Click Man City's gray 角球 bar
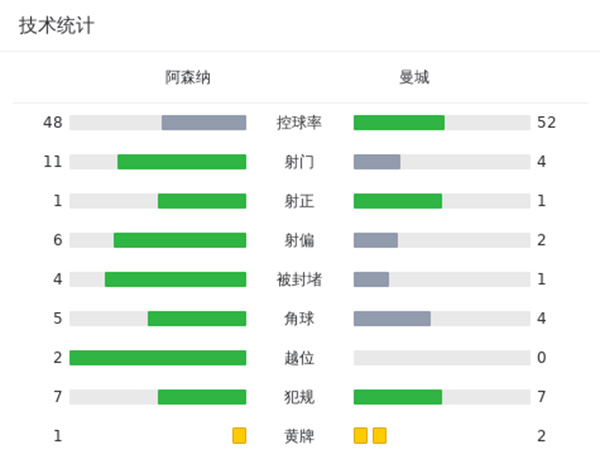Image resolution: width=600 pixels, height=459 pixels. [x=392, y=319]
